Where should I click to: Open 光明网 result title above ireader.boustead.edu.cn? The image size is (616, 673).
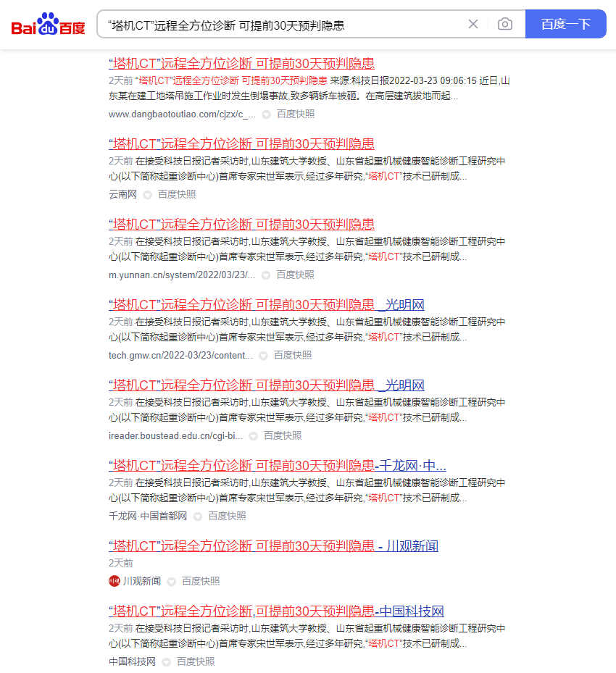point(267,385)
